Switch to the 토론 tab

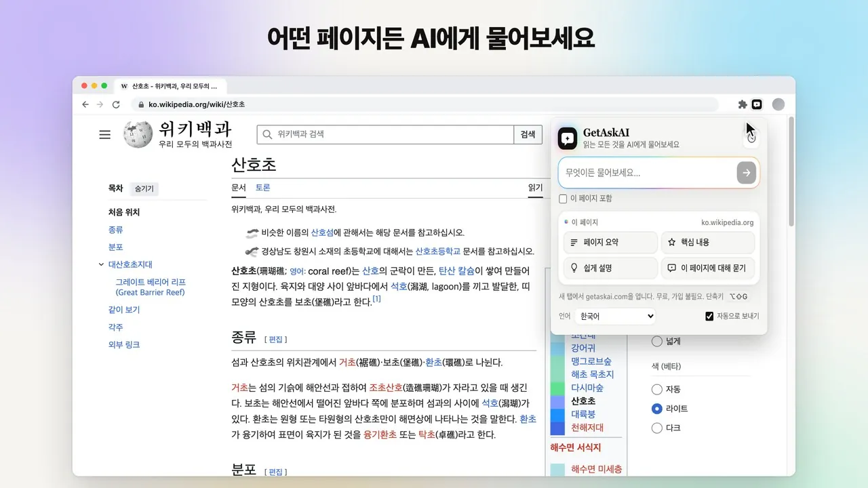pos(262,188)
